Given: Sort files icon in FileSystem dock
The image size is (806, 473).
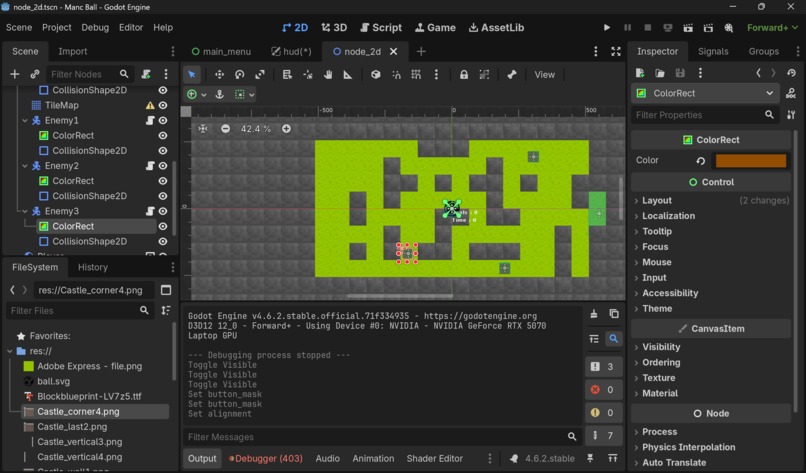Looking at the screenshot, I should (166, 311).
